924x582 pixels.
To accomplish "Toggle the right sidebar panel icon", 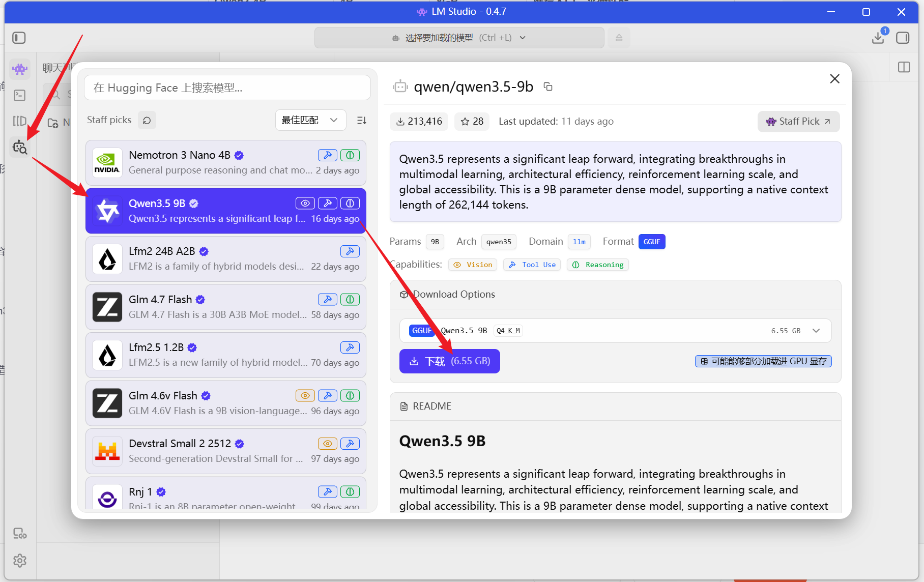I will pos(903,38).
